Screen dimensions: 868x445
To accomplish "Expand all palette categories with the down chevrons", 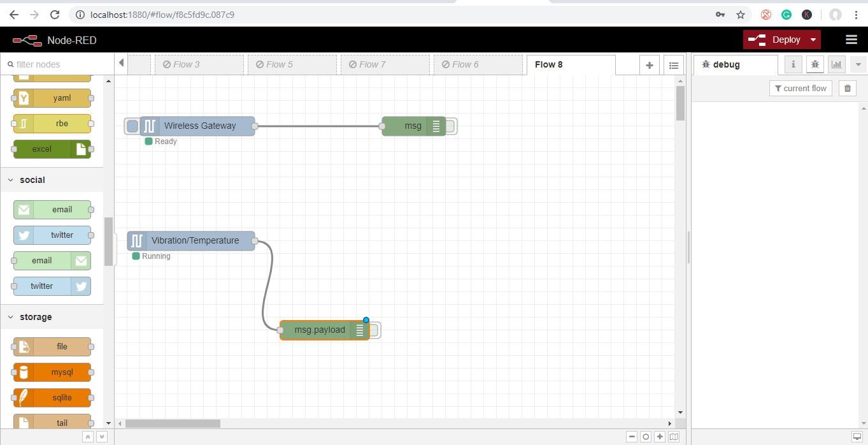I will pyautogui.click(x=101, y=437).
